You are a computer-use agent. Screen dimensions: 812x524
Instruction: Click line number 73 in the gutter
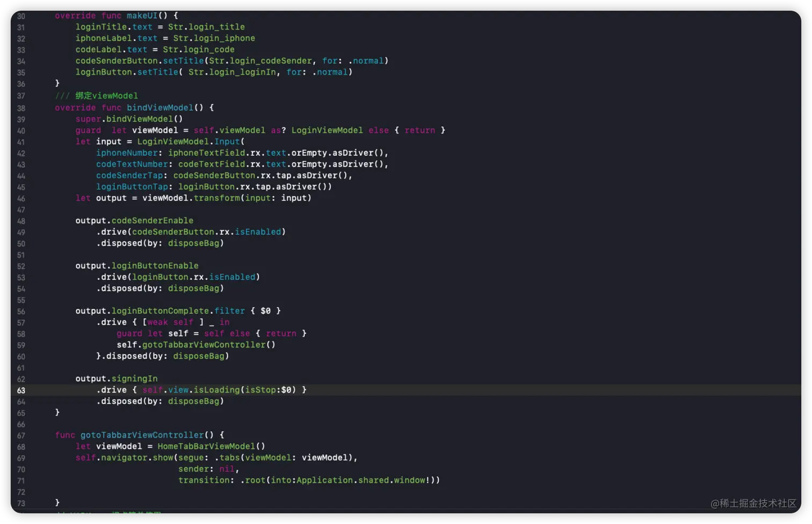pyautogui.click(x=21, y=503)
